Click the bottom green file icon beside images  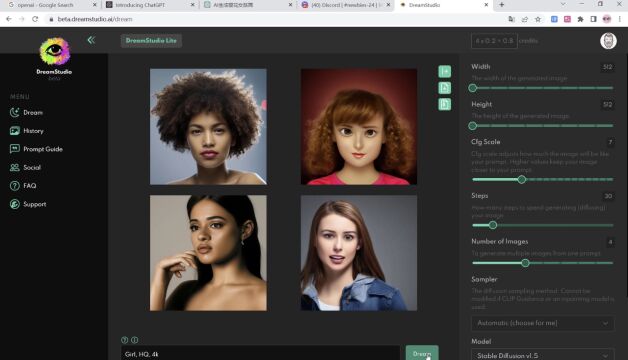[445, 104]
